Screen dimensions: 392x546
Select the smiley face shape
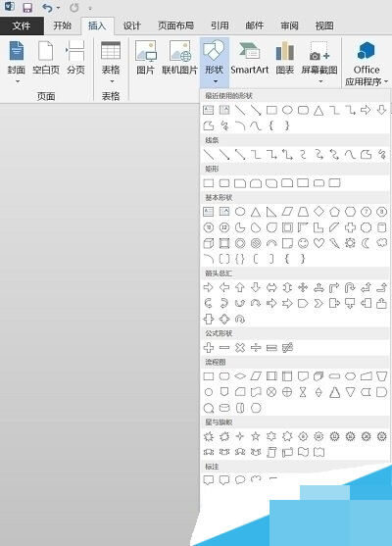(x=303, y=243)
